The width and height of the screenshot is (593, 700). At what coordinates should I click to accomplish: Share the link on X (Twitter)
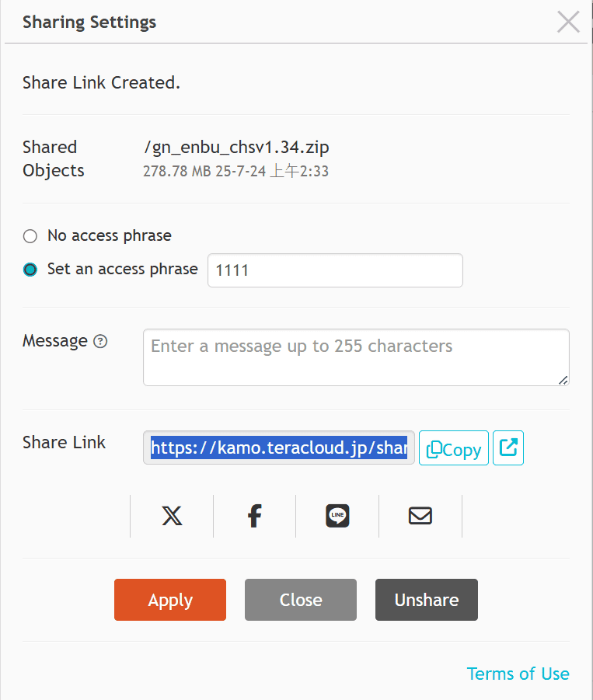(172, 516)
